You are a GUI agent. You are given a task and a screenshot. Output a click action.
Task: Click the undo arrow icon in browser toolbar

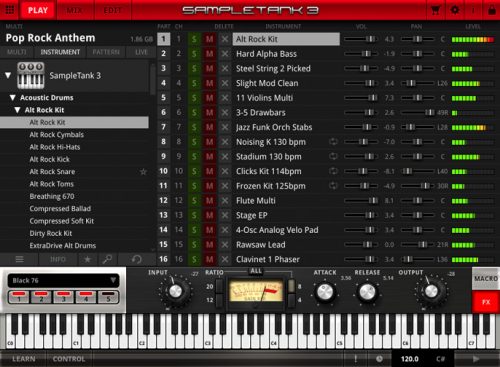(x=136, y=259)
